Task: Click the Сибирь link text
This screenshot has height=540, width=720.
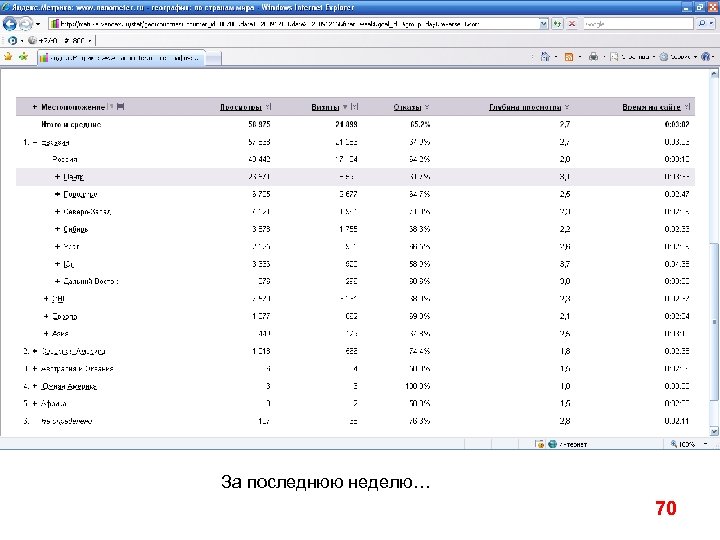Action: point(76,229)
